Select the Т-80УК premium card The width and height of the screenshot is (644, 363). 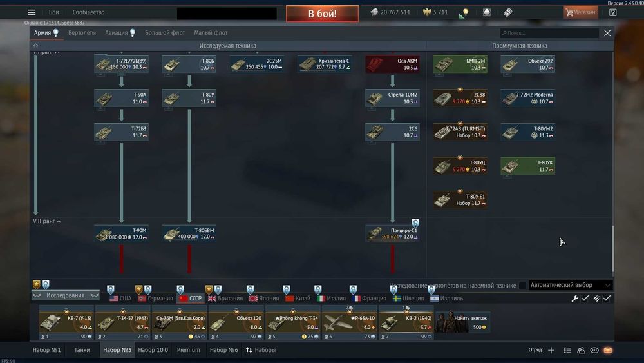tap(528, 166)
